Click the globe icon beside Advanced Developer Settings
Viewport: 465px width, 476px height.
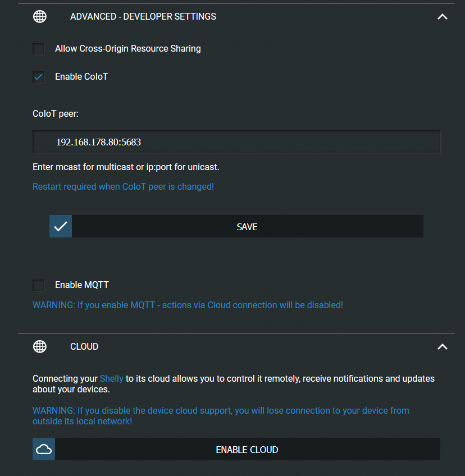pos(40,17)
